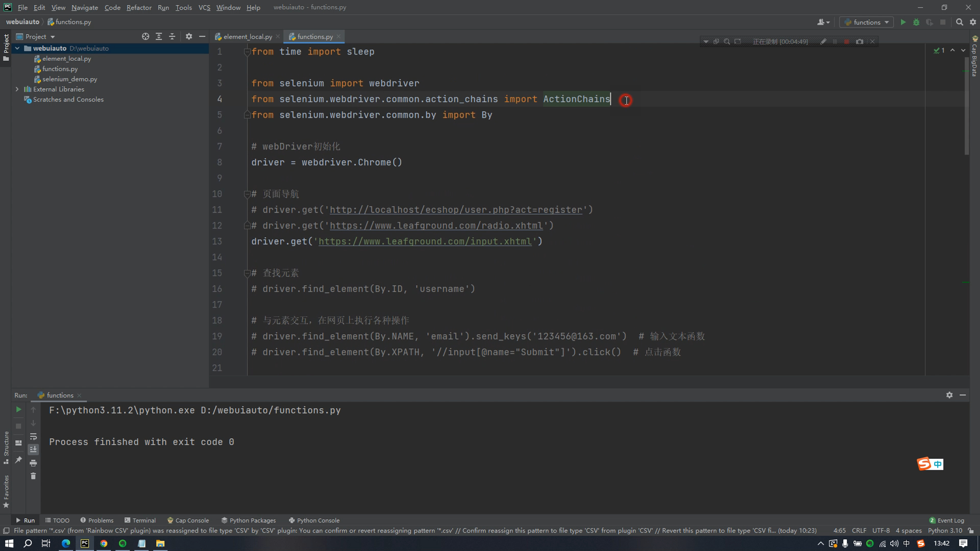Rerun functions in Run panel
This screenshot has height=551, width=980.
(x=18, y=409)
